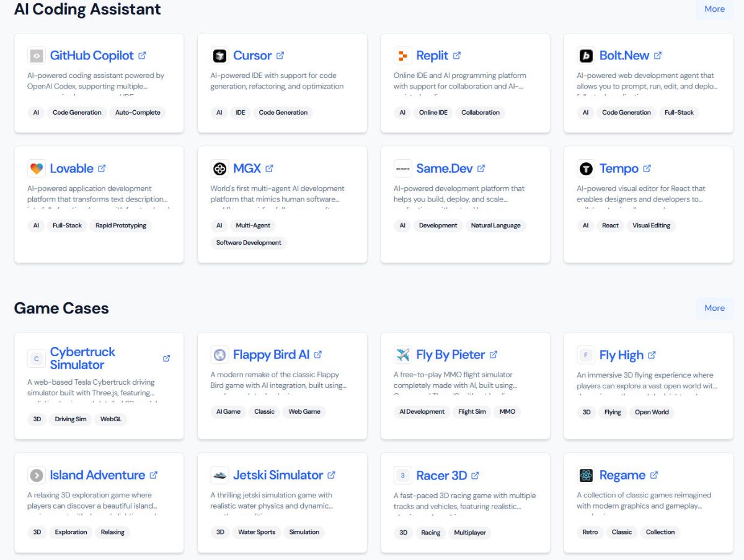The width and height of the screenshot is (744, 560).
Task: Open external link icon beside Regame
Action: (x=654, y=475)
